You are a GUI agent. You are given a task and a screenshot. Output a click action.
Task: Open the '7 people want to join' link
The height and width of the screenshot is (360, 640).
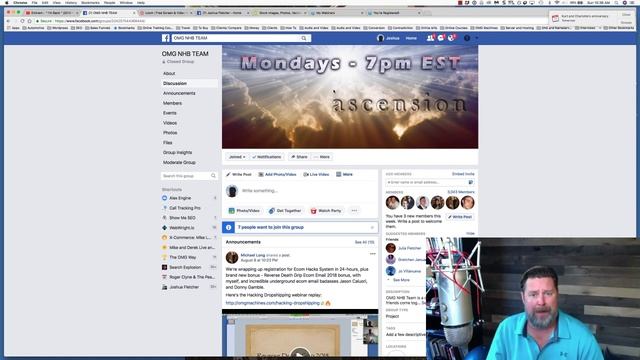click(271, 227)
